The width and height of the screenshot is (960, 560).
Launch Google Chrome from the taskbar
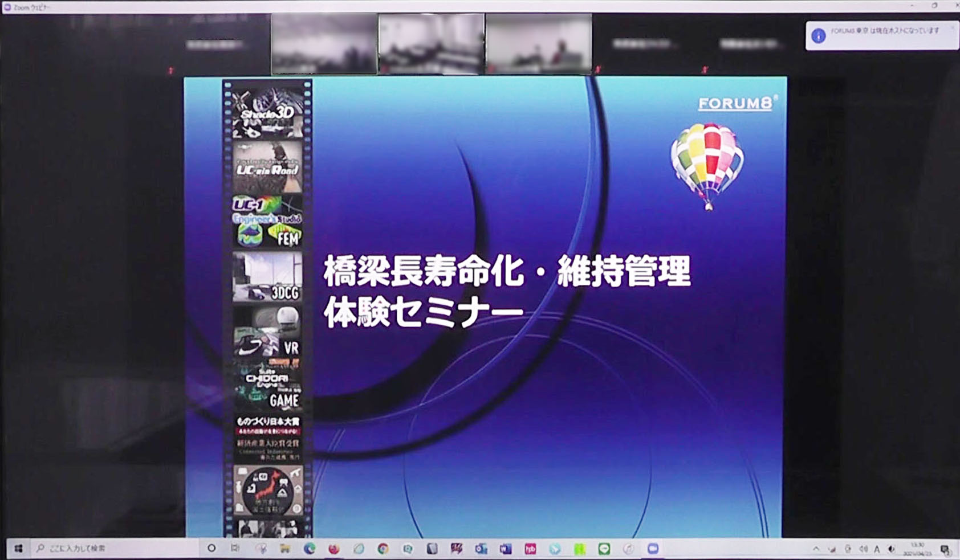[x=383, y=549]
